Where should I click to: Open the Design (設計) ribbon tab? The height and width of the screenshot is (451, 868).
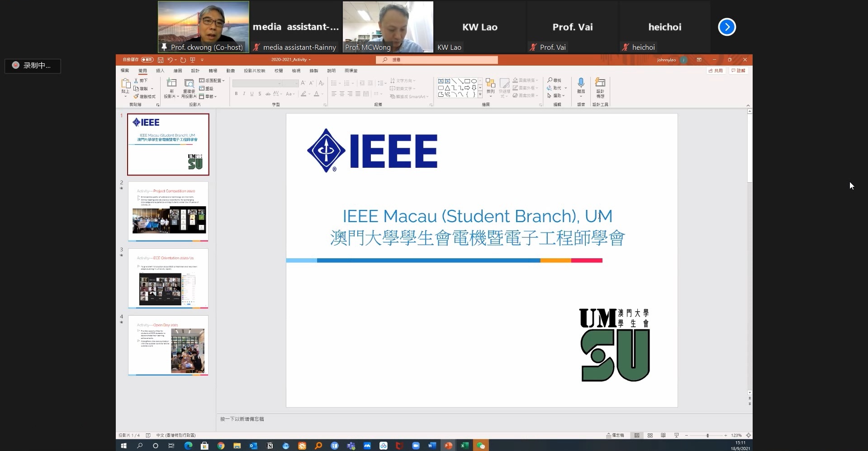tap(195, 71)
